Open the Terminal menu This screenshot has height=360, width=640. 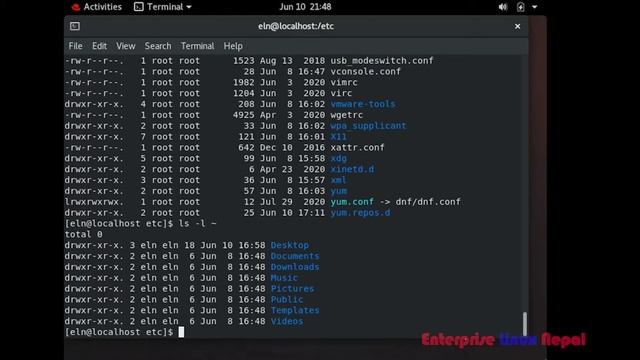pyautogui.click(x=198, y=46)
